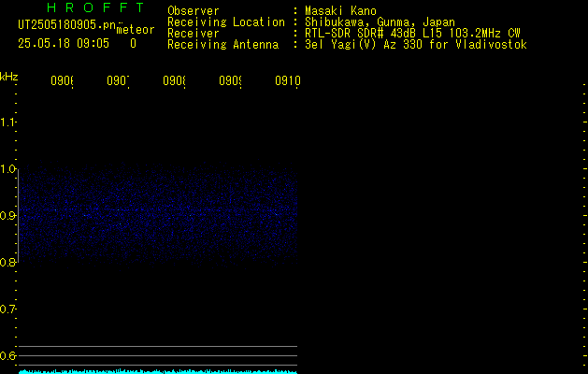The width and height of the screenshot is (588, 374).
Task: Click the HROFFT title text
Action: pyautogui.click(x=95, y=7)
